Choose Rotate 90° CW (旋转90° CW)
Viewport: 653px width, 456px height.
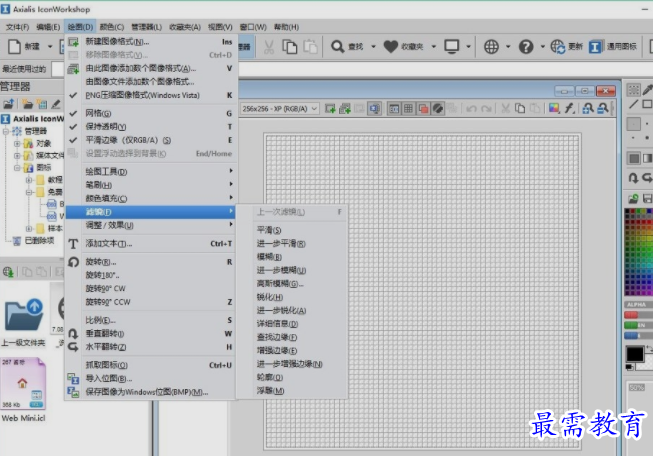click(150, 288)
